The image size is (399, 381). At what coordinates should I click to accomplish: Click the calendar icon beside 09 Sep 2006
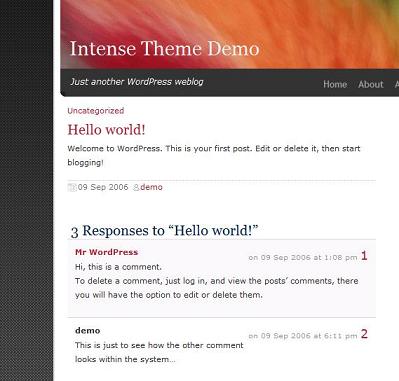coord(72,187)
